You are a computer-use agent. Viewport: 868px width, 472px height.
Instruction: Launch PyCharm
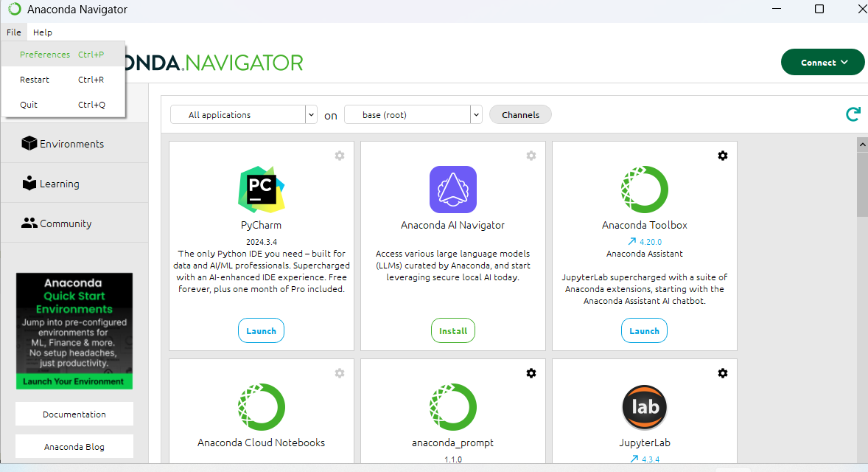click(262, 330)
